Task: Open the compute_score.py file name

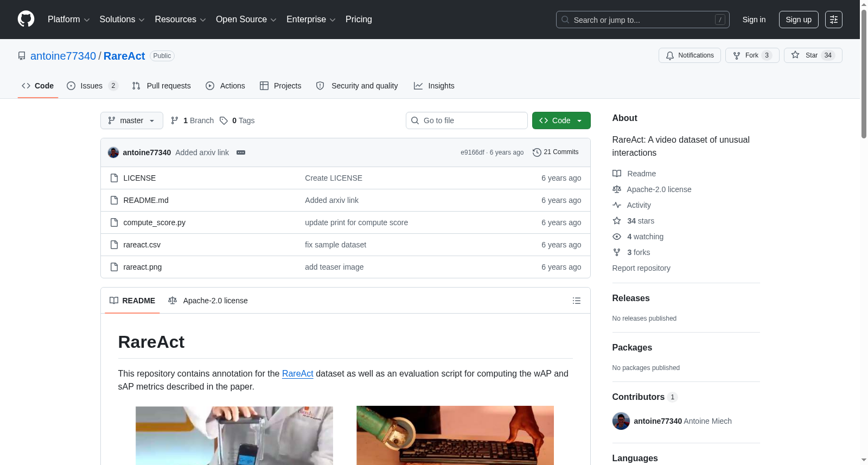Action: 155,222
